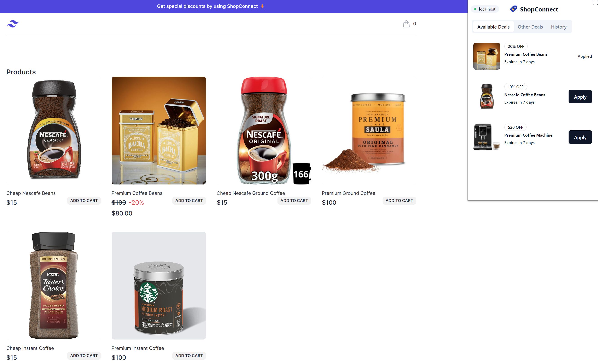Switch to the Available Deals tab
The image size is (598, 364).
(493, 27)
